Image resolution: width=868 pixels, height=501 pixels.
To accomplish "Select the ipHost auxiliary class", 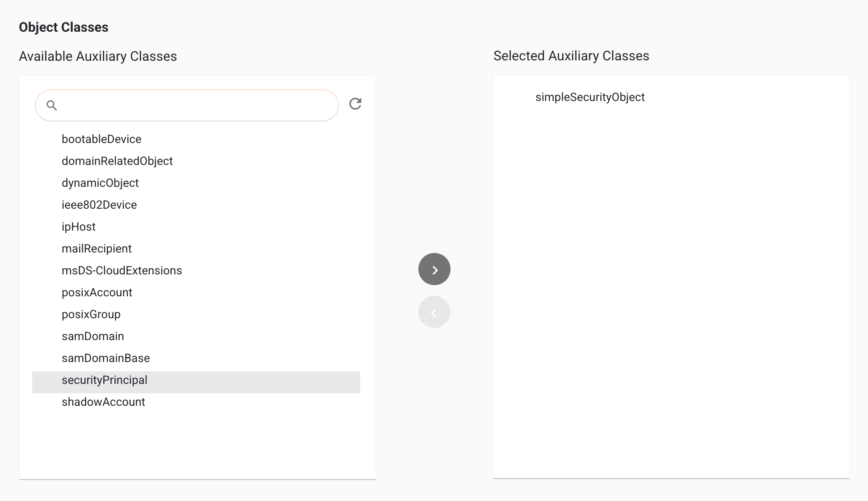I will coord(79,227).
